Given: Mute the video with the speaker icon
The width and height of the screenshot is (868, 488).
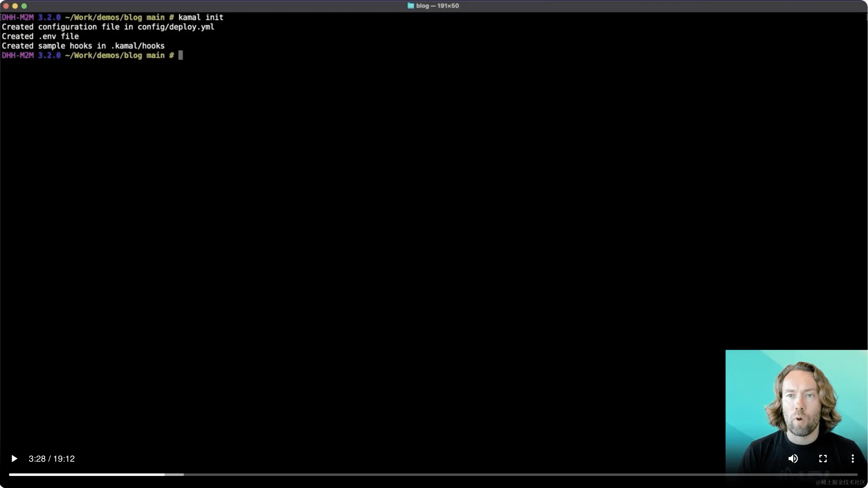Looking at the screenshot, I should (793, 458).
